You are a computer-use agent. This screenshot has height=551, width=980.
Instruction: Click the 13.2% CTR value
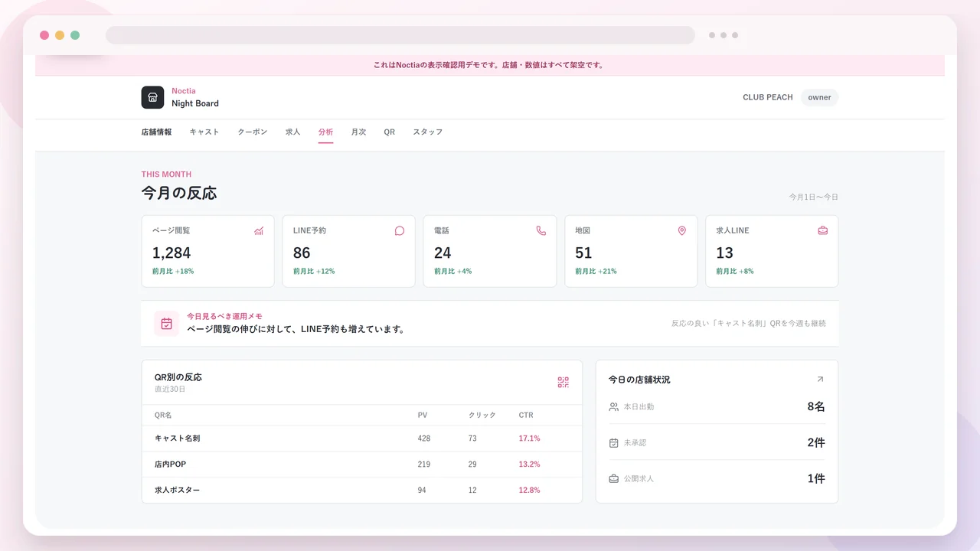click(529, 465)
